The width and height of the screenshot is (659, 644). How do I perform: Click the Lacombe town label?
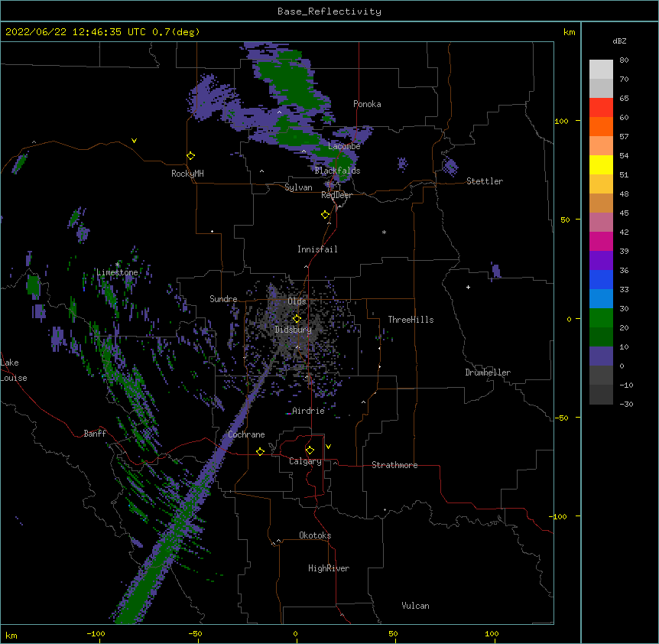click(344, 146)
